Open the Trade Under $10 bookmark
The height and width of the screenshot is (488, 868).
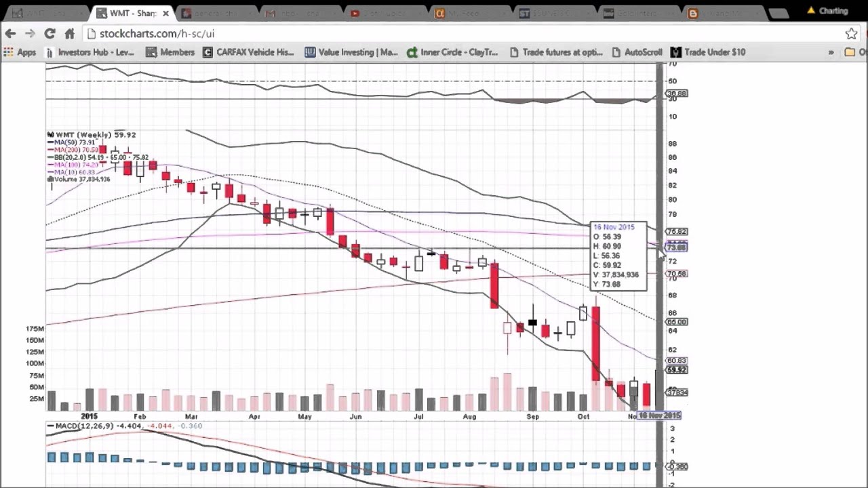pos(708,52)
